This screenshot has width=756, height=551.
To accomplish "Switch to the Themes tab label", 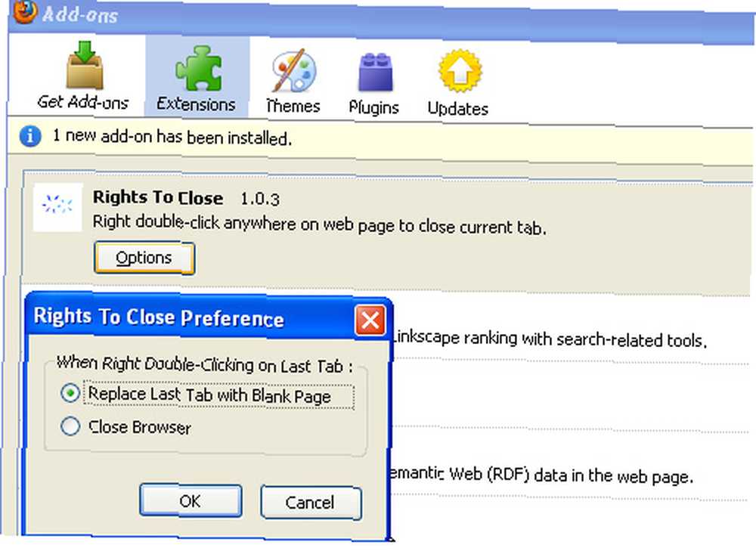I will point(293,106).
